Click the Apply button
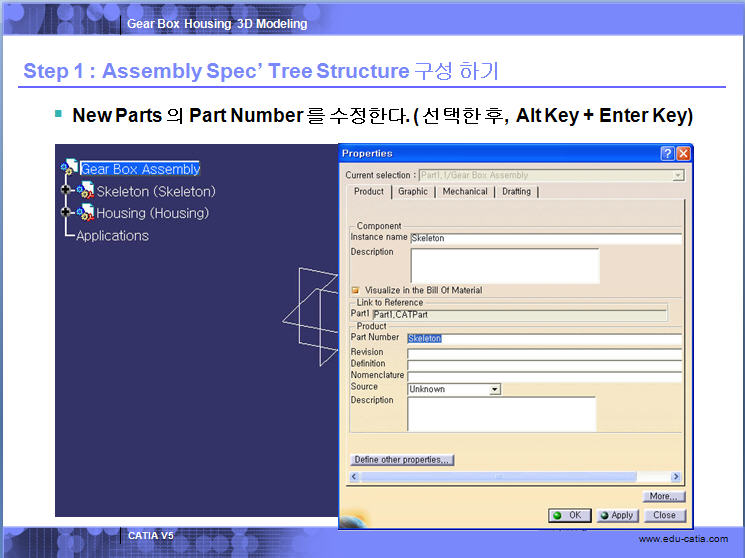The height and width of the screenshot is (558, 745). tap(617, 515)
